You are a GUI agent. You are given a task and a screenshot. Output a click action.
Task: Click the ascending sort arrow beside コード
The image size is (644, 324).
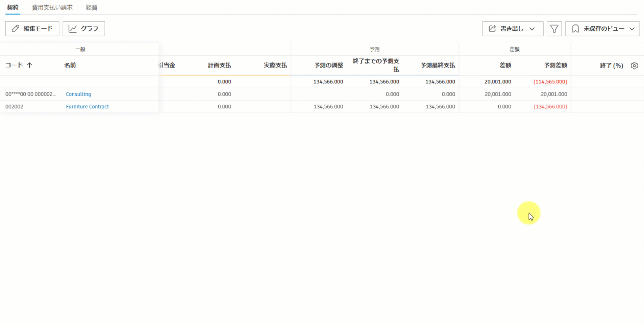(x=29, y=65)
